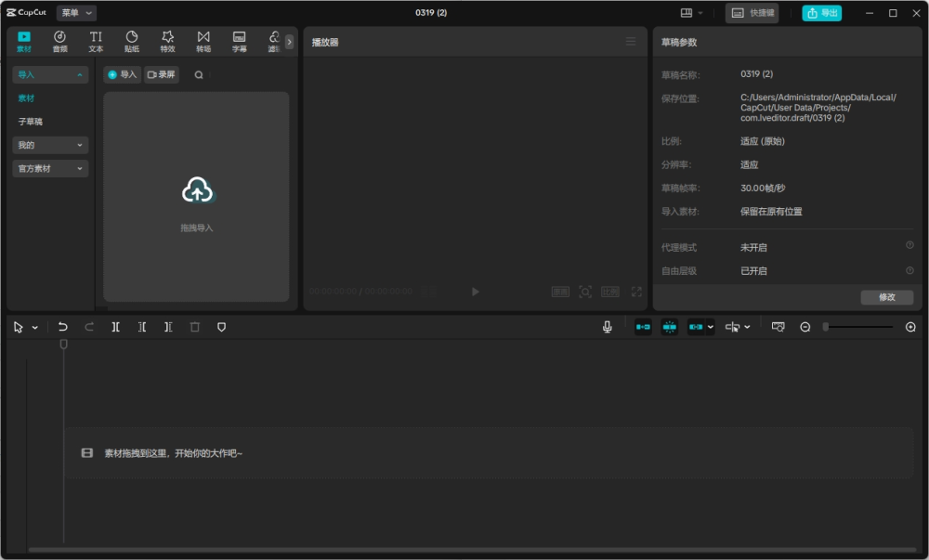Click the play button in the player
Screen dimensions: 929x560
point(476,291)
